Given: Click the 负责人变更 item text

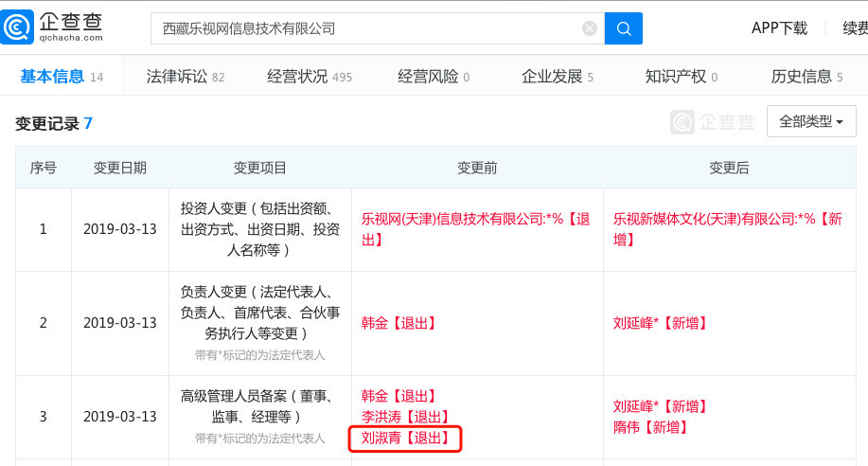Looking at the screenshot, I should pyautogui.click(x=260, y=313).
